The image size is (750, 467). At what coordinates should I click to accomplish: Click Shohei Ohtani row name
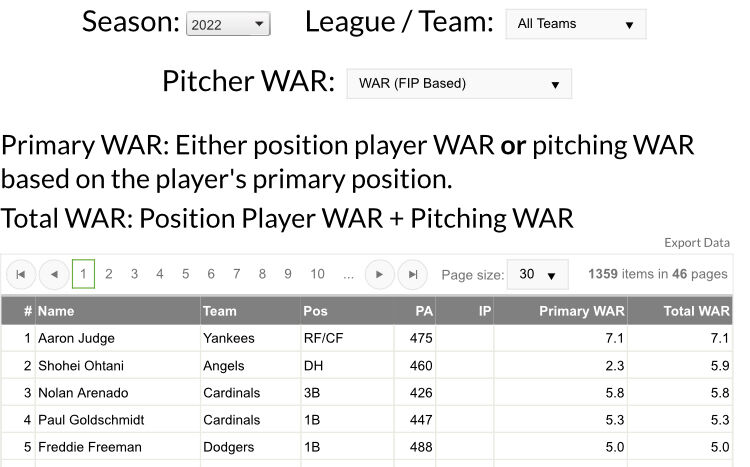click(81, 366)
